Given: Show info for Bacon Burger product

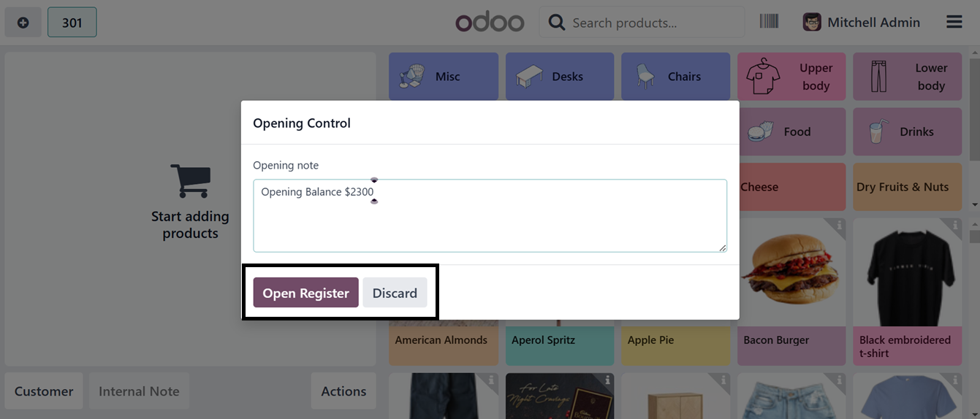Looking at the screenshot, I should 839,226.
